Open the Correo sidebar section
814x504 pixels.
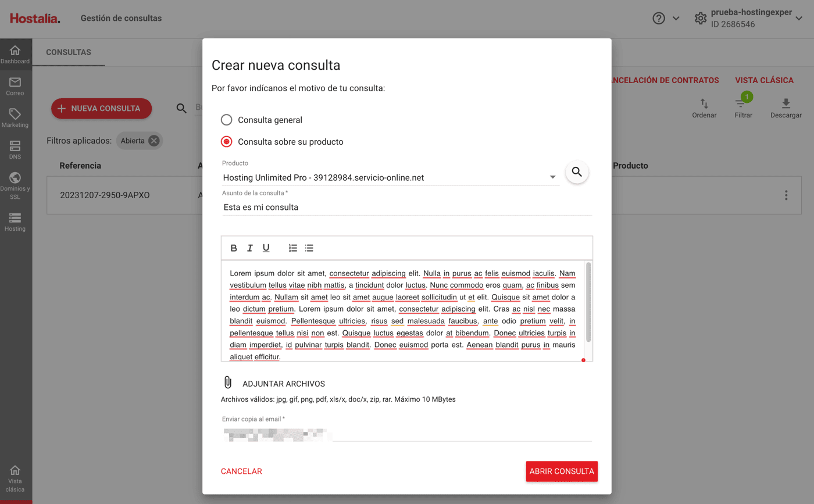[15, 86]
